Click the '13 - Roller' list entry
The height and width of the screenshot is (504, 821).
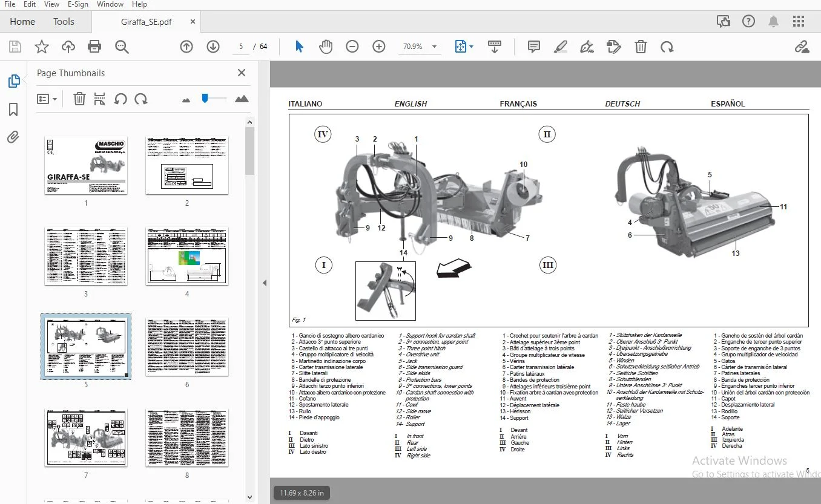pos(408,417)
